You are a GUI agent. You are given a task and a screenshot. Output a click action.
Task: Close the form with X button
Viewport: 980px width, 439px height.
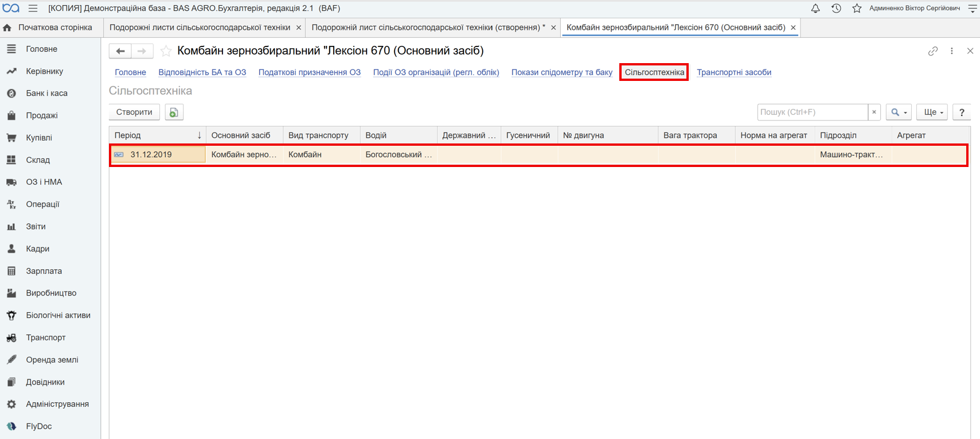pos(970,51)
